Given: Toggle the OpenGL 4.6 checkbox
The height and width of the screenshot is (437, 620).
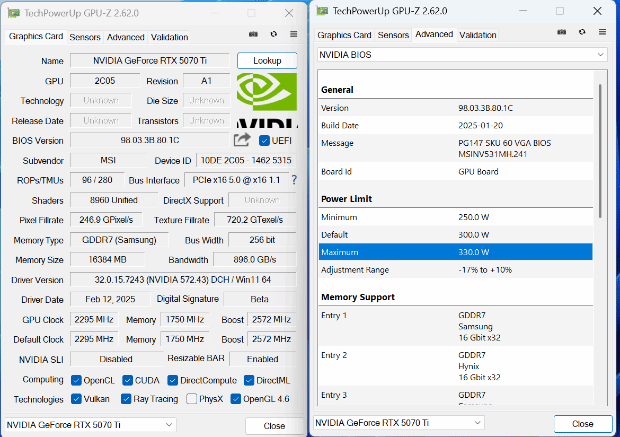Looking at the screenshot, I should point(235,399).
